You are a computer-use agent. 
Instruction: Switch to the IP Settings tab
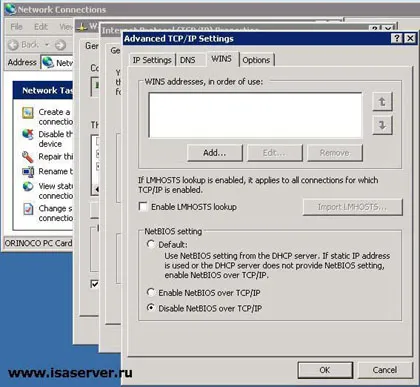[152, 60]
